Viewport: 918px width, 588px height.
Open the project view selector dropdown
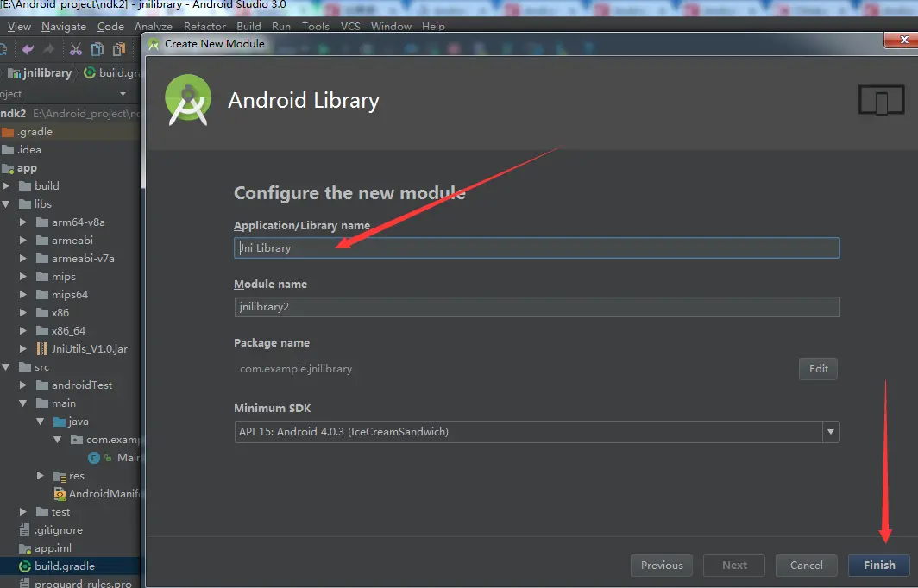click(x=123, y=94)
